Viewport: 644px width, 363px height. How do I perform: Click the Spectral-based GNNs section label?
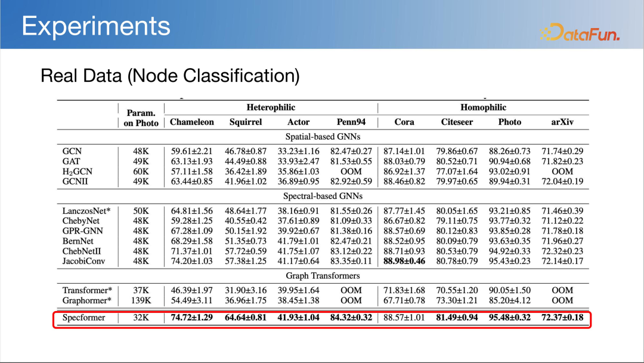pos(323,196)
